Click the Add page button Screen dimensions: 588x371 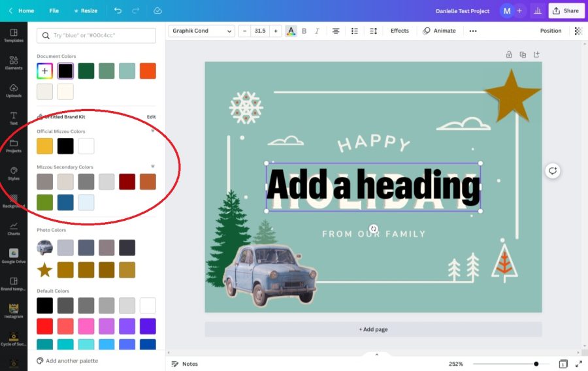coord(373,329)
